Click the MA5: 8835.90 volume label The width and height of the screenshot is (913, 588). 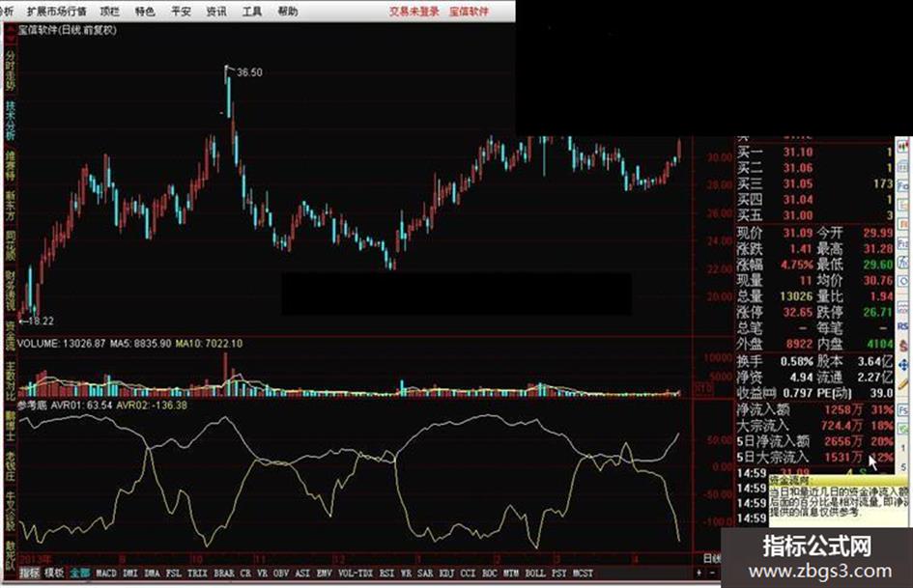pyautogui.click(x=140, y=344)
